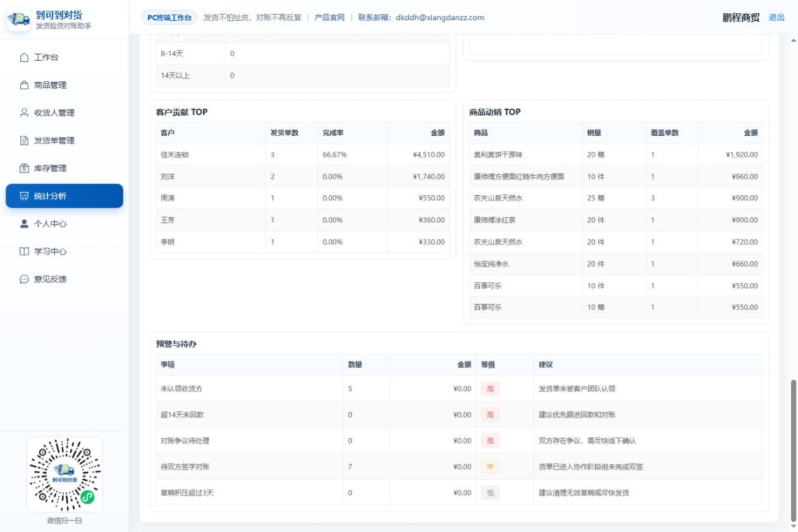Click the 8-14天 row label
This screenshot has width=798, height=532.
coord(172,54)
